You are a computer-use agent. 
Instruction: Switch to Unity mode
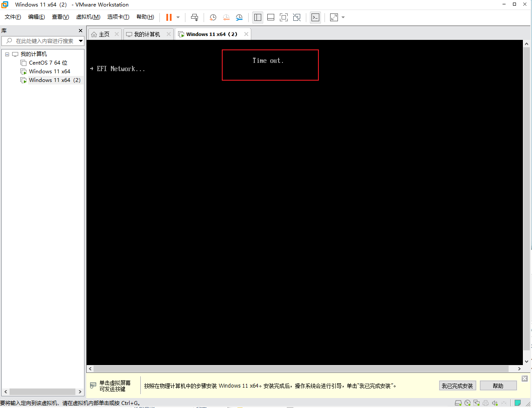[297, 17]
